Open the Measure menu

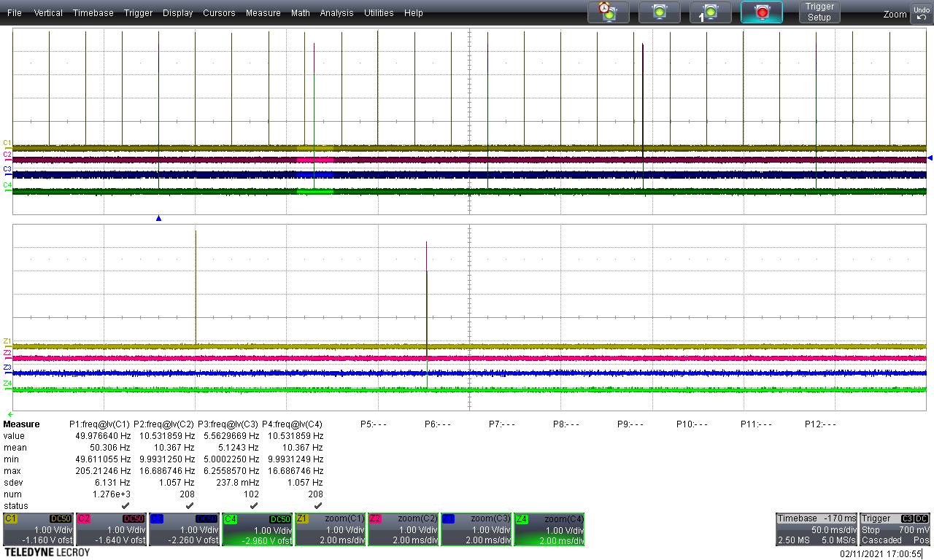[x=263, y=13]
